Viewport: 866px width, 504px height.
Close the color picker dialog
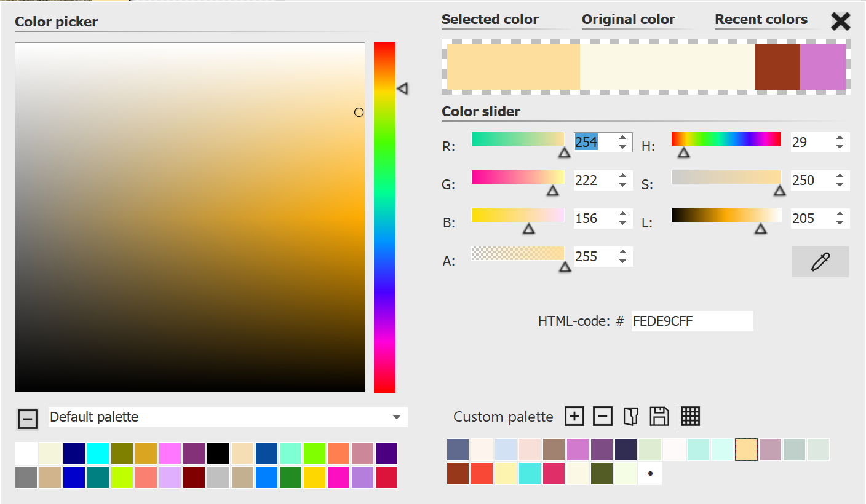840,22
